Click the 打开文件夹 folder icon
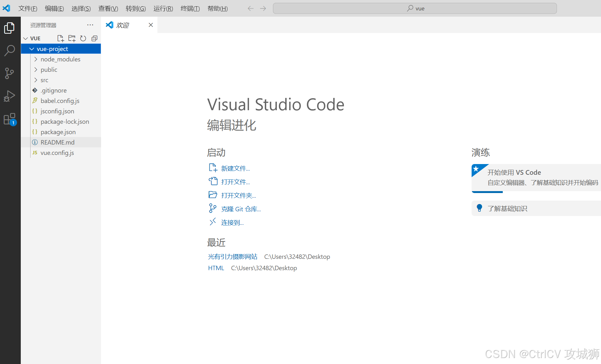 click(x=213, y=195)
